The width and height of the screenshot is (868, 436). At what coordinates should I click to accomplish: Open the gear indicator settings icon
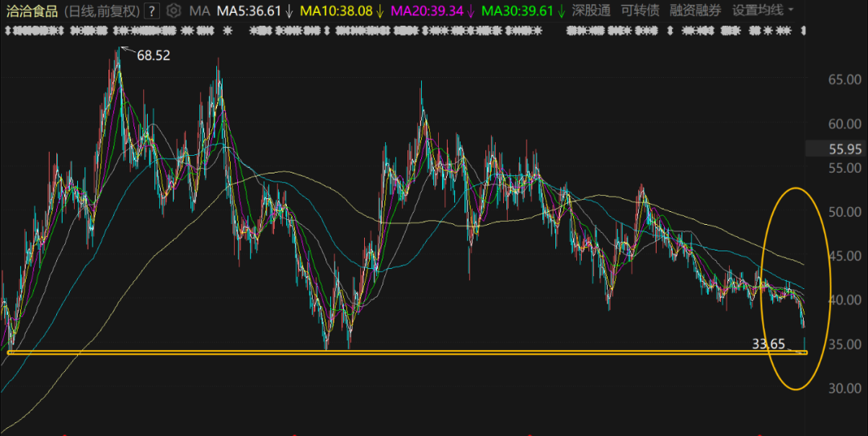click(173, 11)
